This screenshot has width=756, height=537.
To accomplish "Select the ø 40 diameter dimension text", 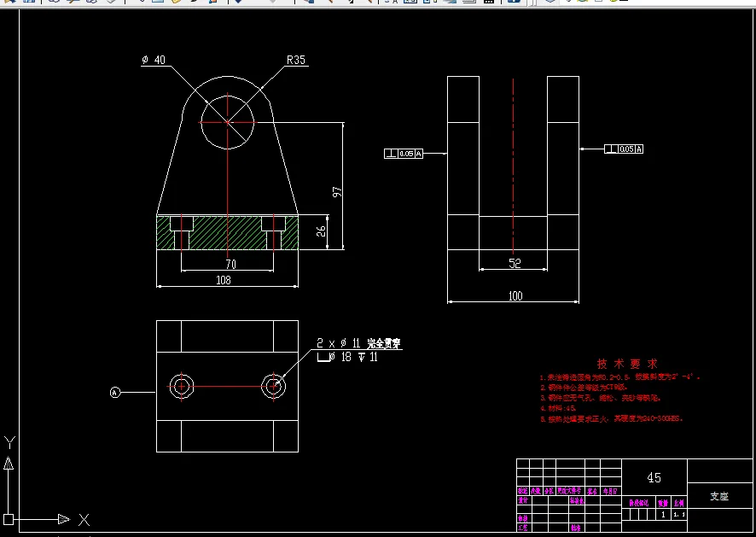I will click(x=154, y=60).
